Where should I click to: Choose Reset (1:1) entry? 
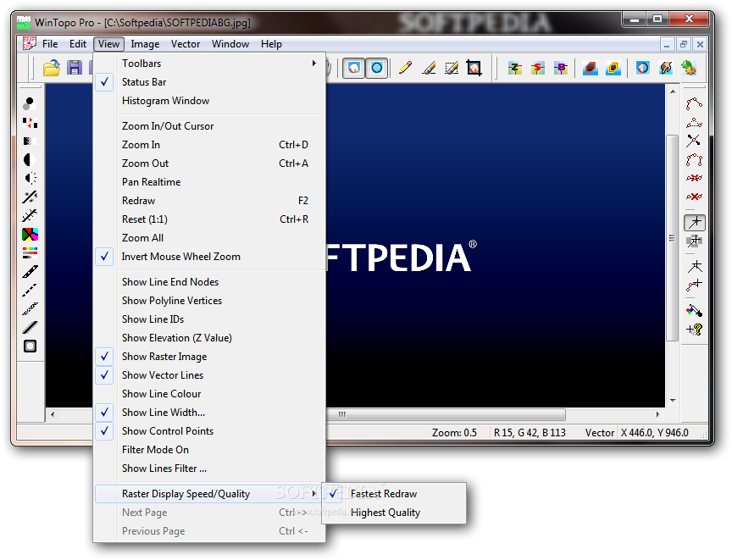coord(209,219)
